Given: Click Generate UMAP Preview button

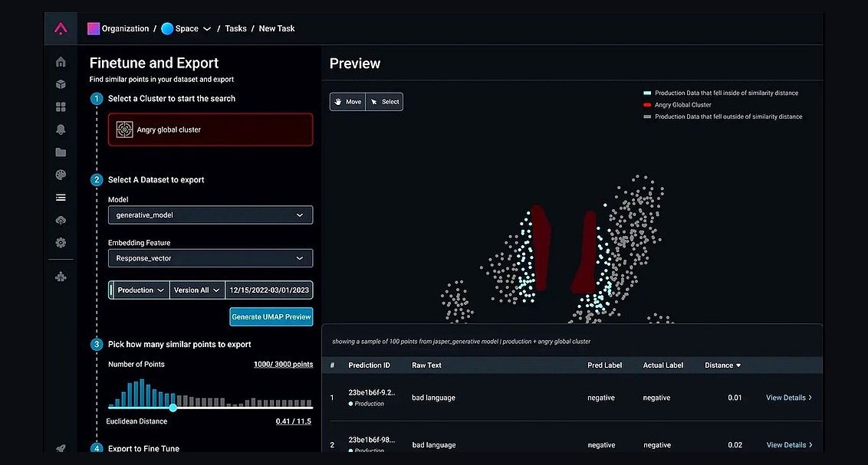Looking at the screenshot, I should point(271,317).
